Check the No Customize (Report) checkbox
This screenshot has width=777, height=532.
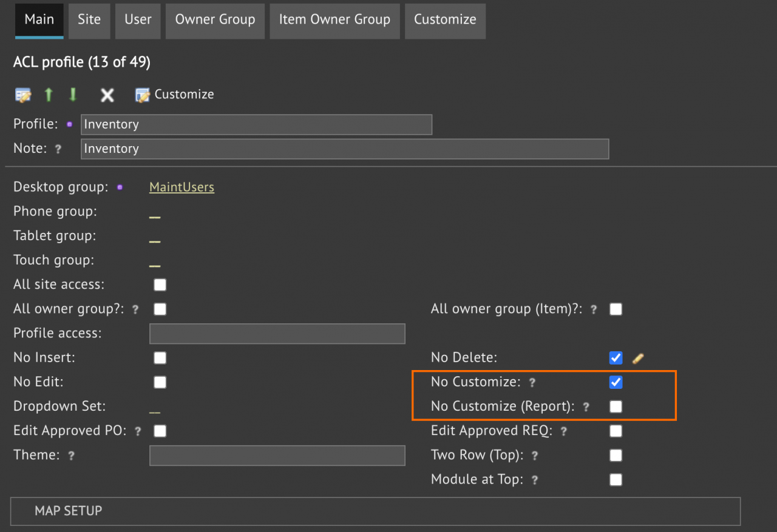(616, 406)
